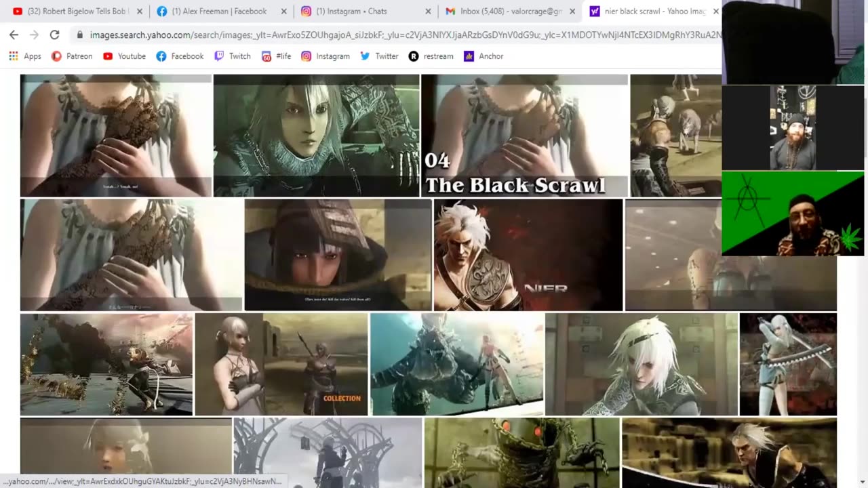
Task: Open the white-haired boy with headband thumbnail
Action: point(642,364)
